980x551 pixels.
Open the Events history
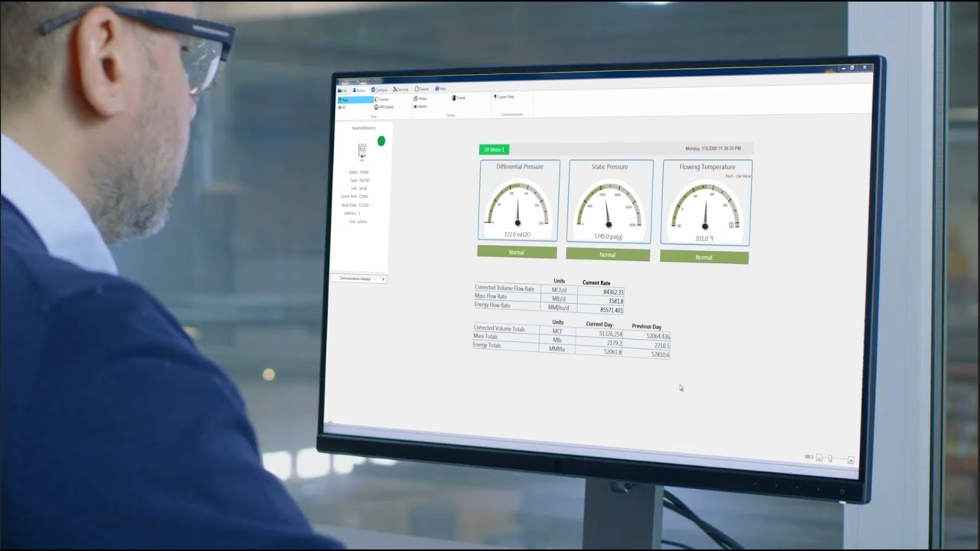pyautogui.click(x=459, y=98)
